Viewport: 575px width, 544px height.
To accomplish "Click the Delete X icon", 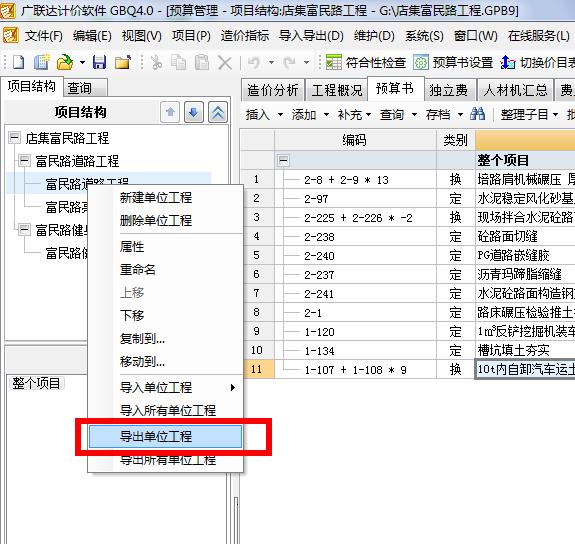I will click(225, 63).
